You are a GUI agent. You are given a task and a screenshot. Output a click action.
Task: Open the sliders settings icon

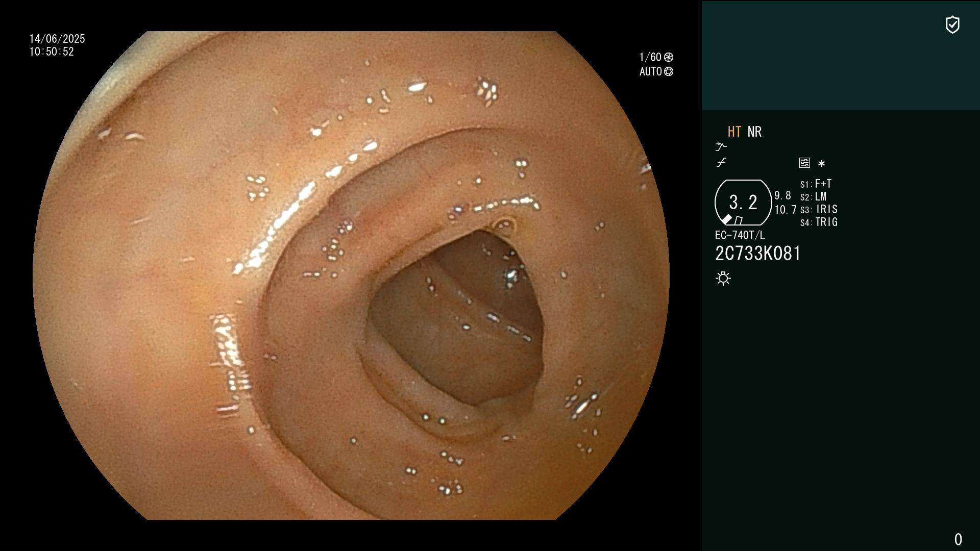[x=804, y=163]
